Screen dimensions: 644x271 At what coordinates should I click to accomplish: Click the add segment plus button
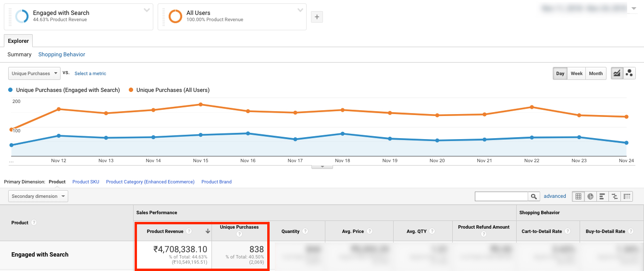point(317,17)
